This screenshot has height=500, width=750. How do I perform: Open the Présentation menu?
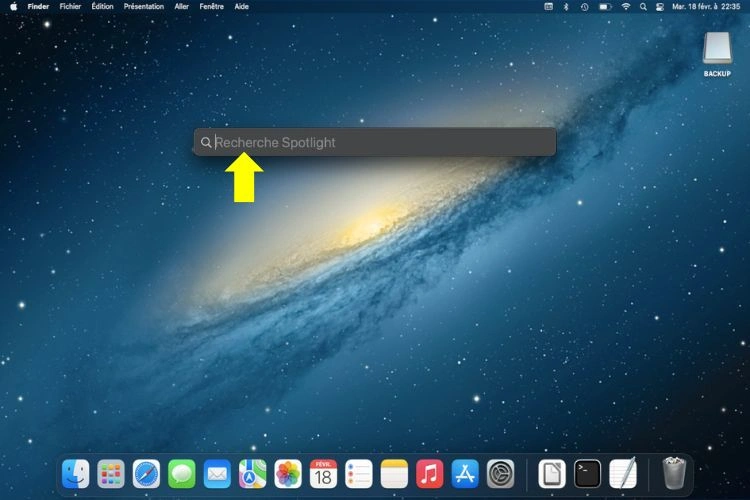[x=143, y=7]
